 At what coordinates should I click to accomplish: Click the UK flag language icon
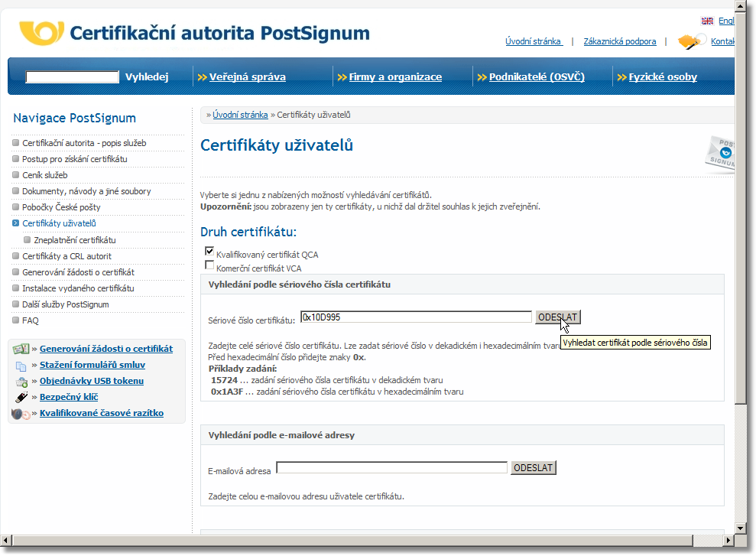click(707, 21)
